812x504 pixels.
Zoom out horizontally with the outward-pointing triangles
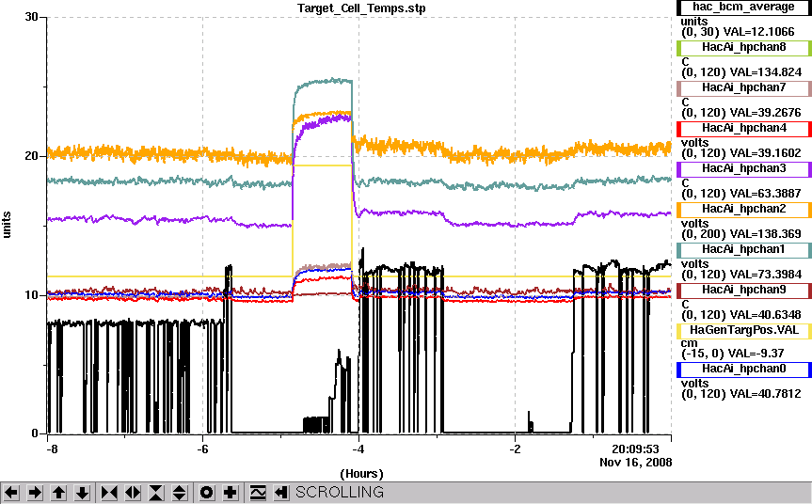click(x=133, y=492)
